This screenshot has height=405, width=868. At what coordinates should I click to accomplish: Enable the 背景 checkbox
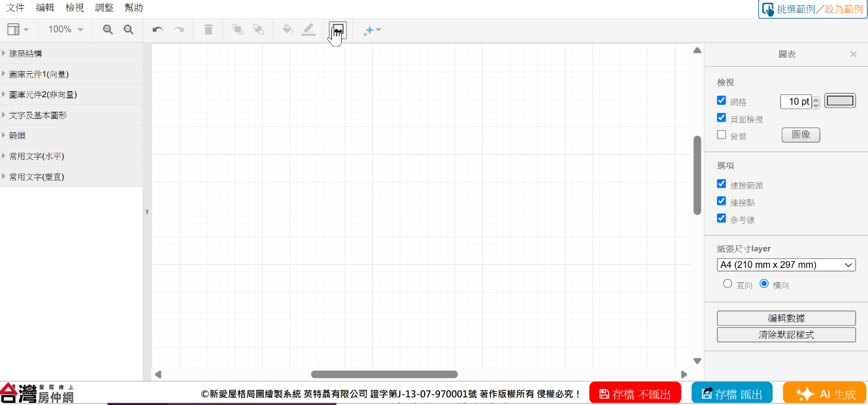722,135
